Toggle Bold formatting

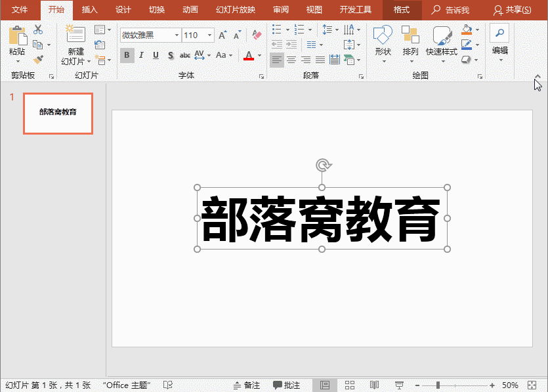coord(127,55)
